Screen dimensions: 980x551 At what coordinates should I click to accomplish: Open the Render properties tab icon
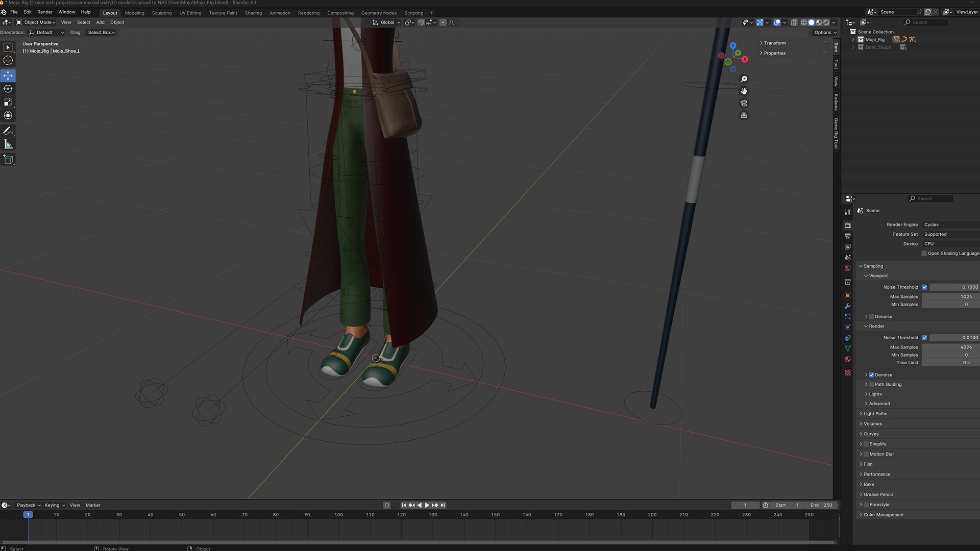pos(848,225)
